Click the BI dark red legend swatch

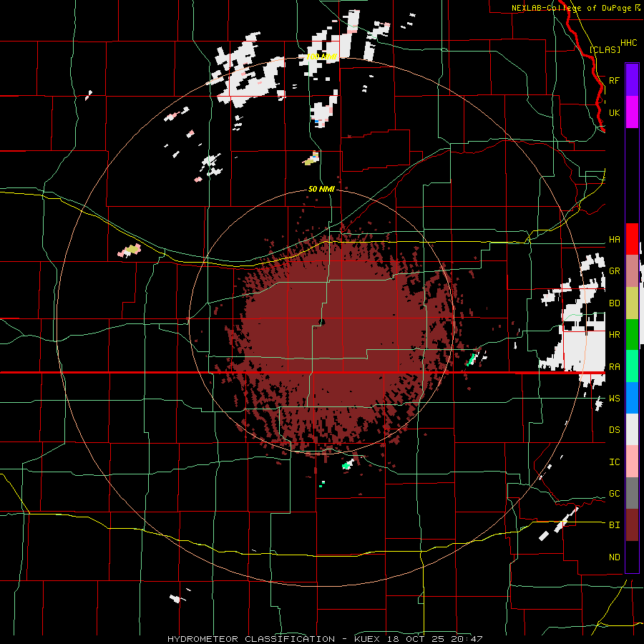[x=632, y=525]
